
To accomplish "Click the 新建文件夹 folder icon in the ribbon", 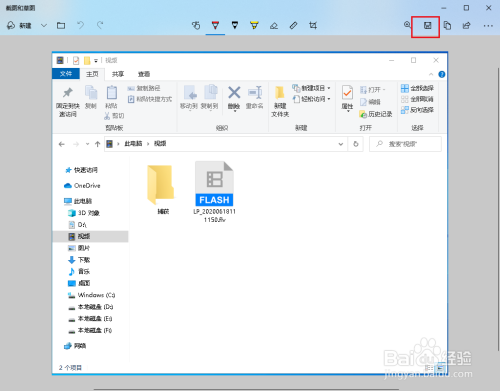I will [280, 92].
